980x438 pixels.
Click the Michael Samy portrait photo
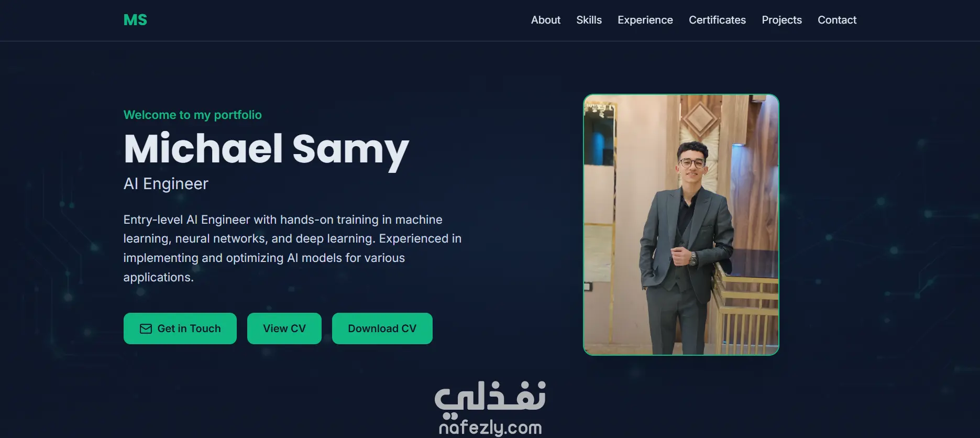tap(681, 225)
